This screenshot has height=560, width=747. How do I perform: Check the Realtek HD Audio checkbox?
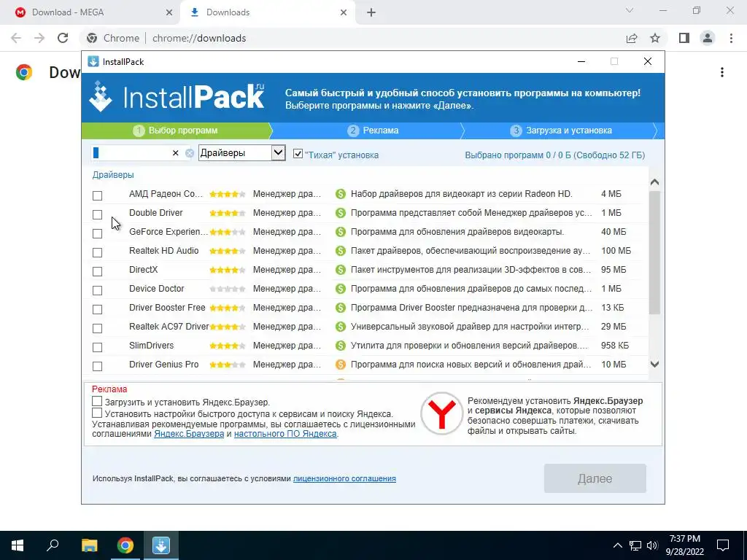pyautogui.click(x=97, y=253)
